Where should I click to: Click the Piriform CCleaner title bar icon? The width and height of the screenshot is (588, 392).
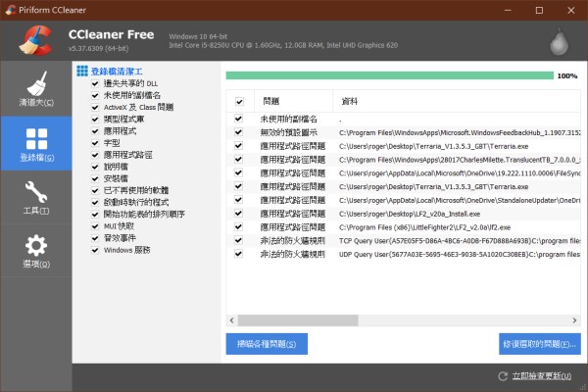click(11, 10)
